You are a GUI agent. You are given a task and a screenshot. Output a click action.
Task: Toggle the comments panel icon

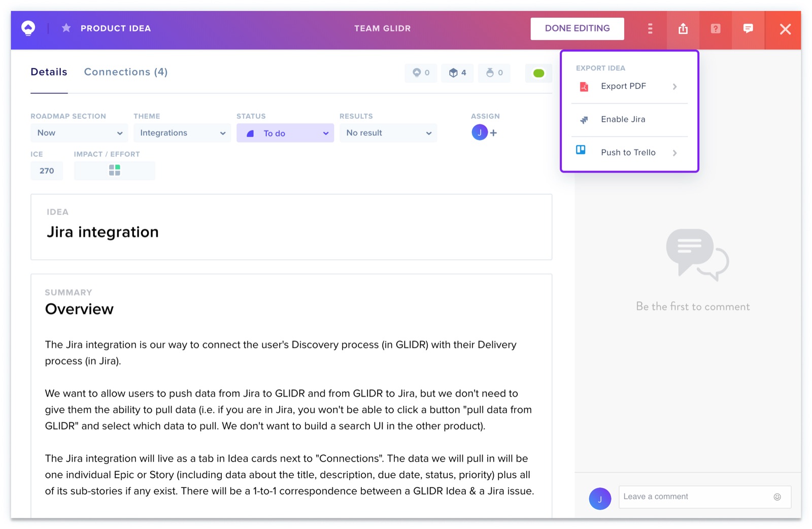point(748,29)
